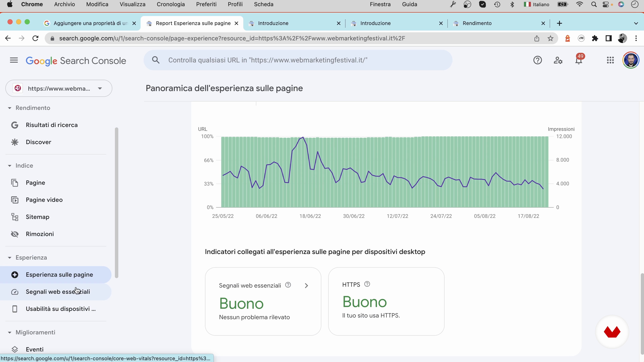Open Chrome three-dot menu

tap(636, 38)
